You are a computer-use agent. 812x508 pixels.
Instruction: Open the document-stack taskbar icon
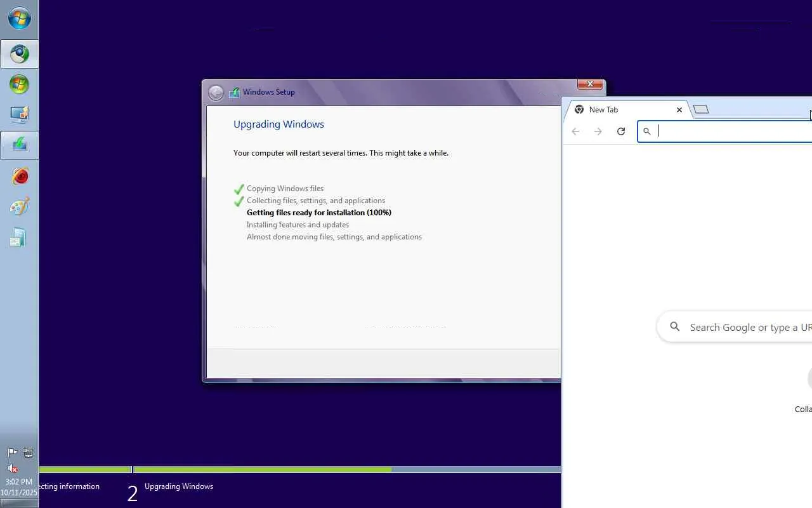19,237
